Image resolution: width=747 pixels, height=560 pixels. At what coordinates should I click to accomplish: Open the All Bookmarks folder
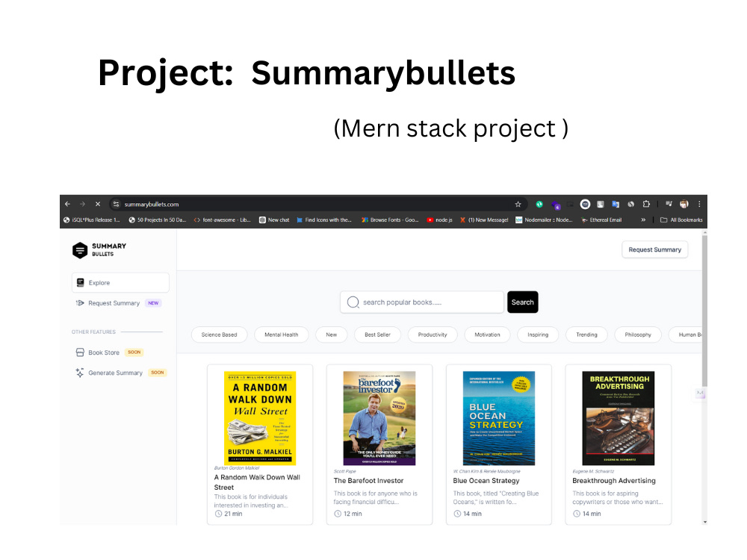[x=681, y=220]
